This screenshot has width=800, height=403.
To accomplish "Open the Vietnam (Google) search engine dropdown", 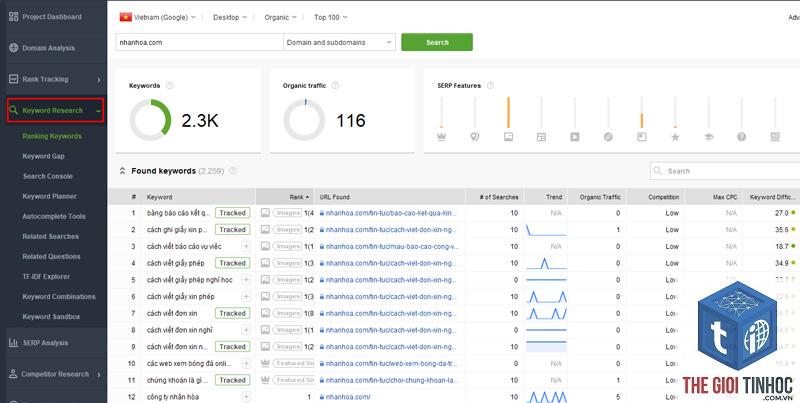I will pos(158,17).
